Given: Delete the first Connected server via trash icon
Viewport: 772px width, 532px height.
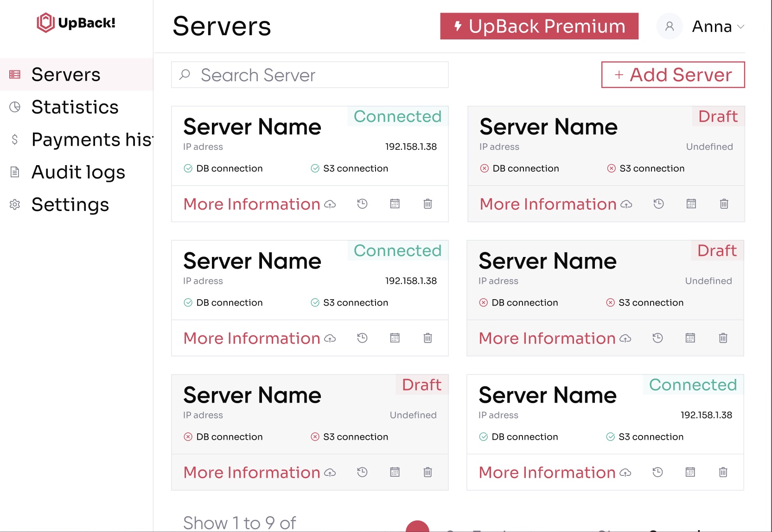Looking at the screenshot, I should (427, 204).
